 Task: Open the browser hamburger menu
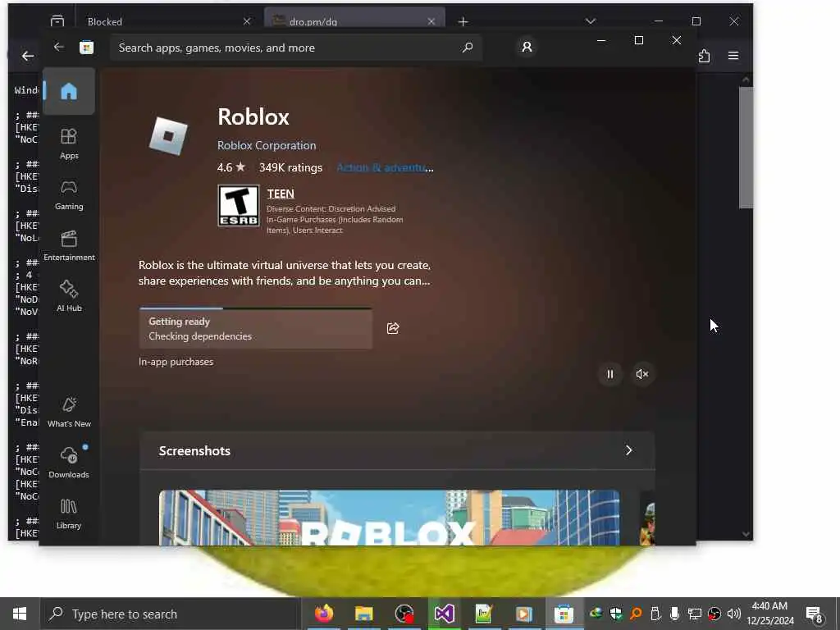[x=733, y=56]
